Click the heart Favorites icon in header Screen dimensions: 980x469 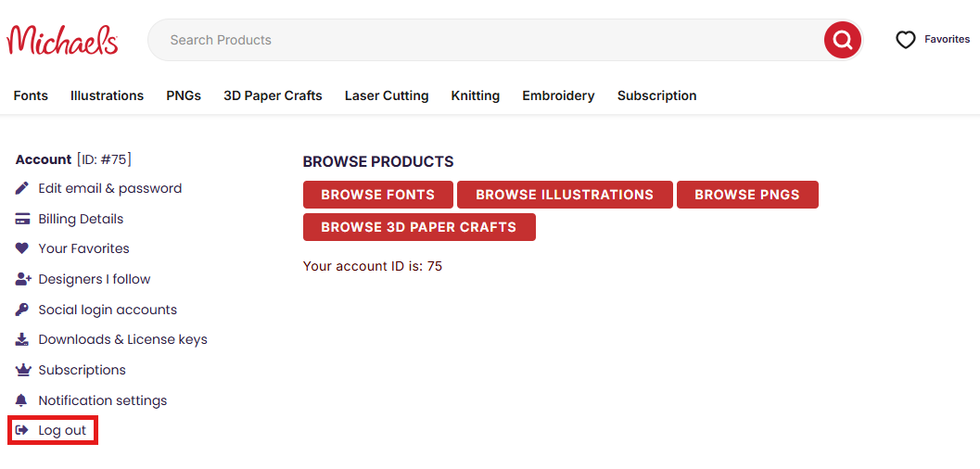point(905,40)
